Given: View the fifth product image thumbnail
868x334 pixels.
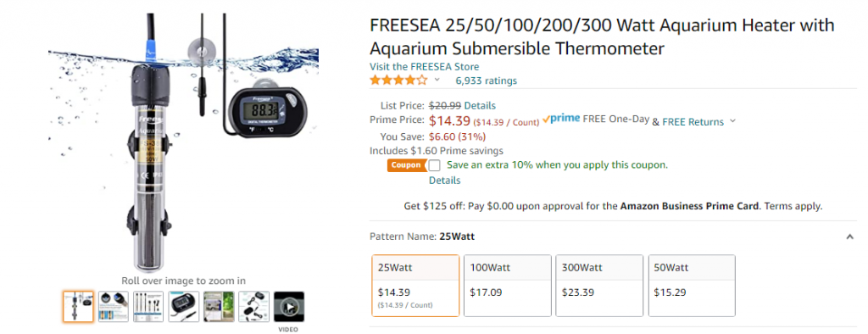Looking at the screenshot, I should click(219, 307).
